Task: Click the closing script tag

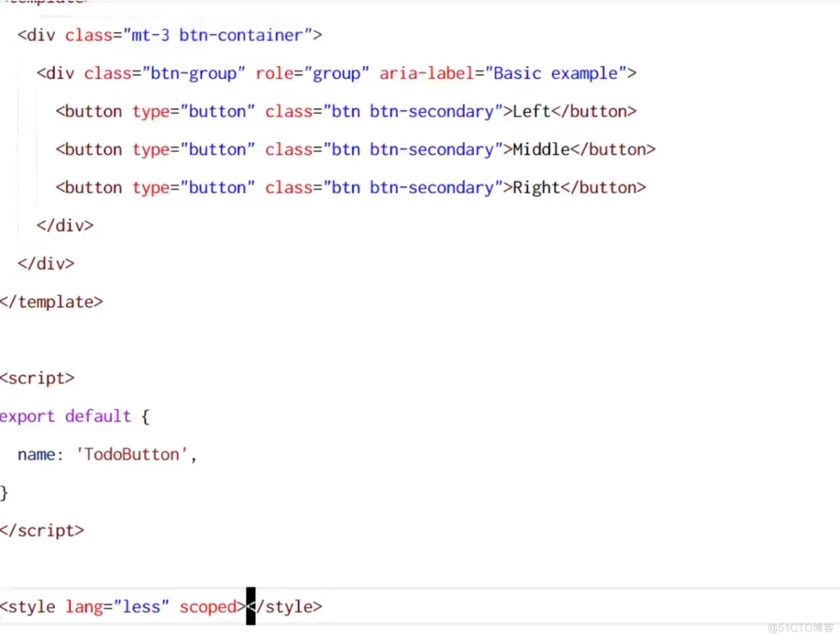Action: click(x=42, y=531)
